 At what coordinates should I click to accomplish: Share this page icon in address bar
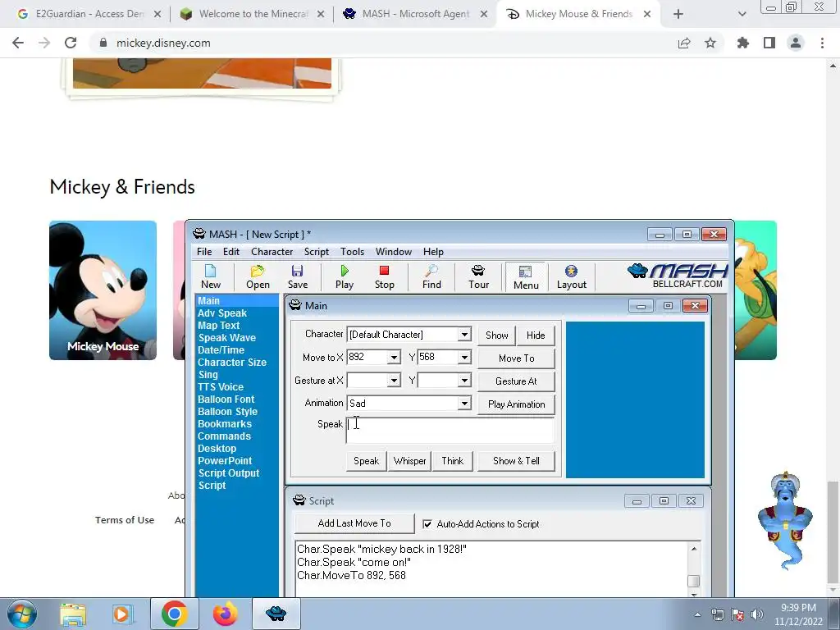684,43
